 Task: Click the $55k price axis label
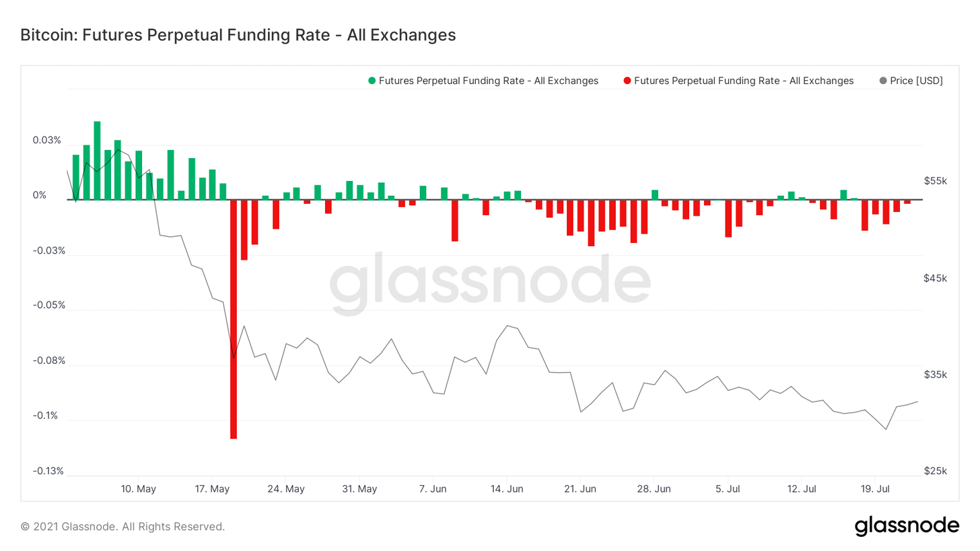click(x=935, y=181)
